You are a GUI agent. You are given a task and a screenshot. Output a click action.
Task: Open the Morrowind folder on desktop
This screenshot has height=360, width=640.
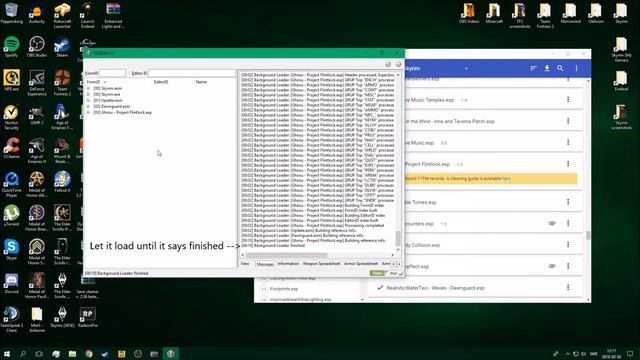(x=570, y=13)
